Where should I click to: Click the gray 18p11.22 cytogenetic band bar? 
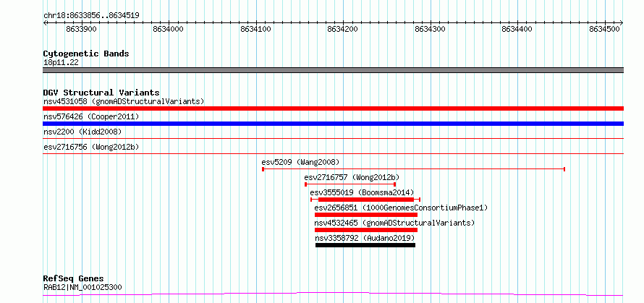point(333,70)
